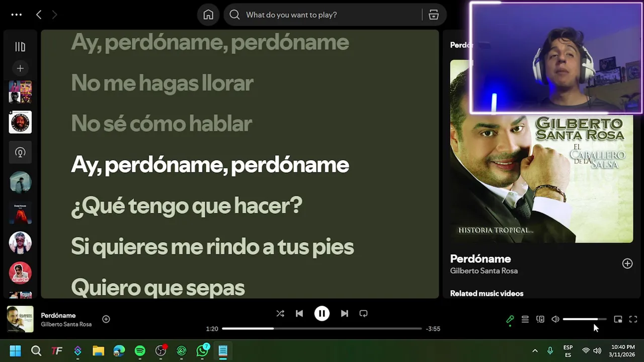Open Gilberto Santa Rosa link in player bar
The height and width of the screenshot is (362, 644).
[66, 324]
